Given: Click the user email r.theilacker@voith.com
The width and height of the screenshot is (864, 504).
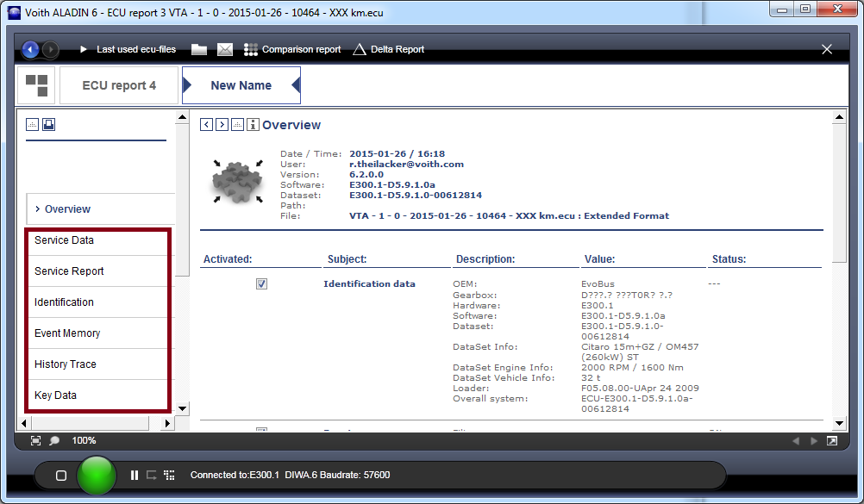Looking at the screenshot, I should click(x=406, y=165).
